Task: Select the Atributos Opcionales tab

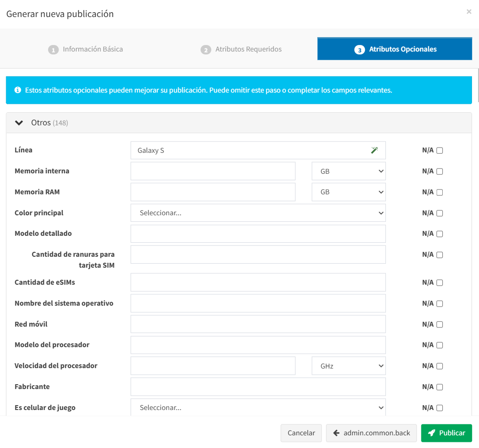Action: click(395, 49)
